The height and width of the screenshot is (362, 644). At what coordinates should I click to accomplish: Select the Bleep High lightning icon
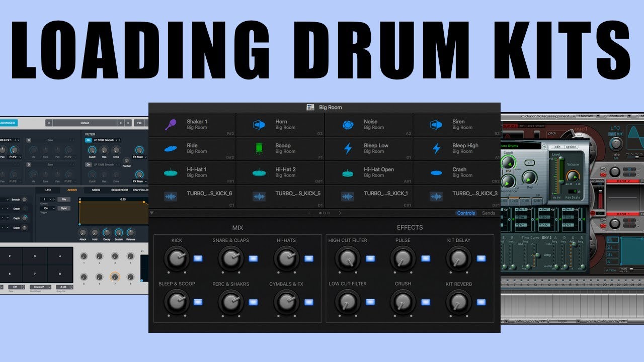tap(436, 149)
